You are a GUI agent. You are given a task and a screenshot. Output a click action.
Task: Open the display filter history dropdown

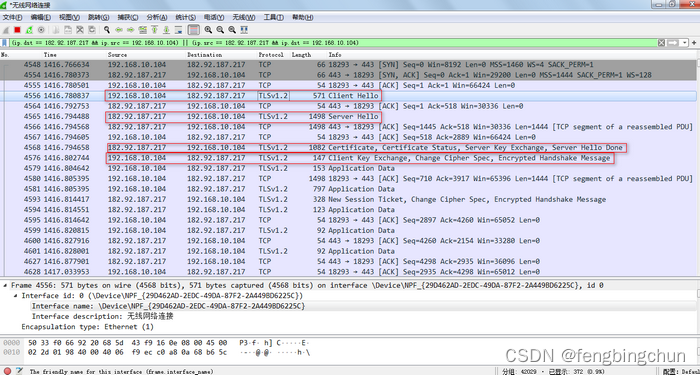click(x=684, y=43)
